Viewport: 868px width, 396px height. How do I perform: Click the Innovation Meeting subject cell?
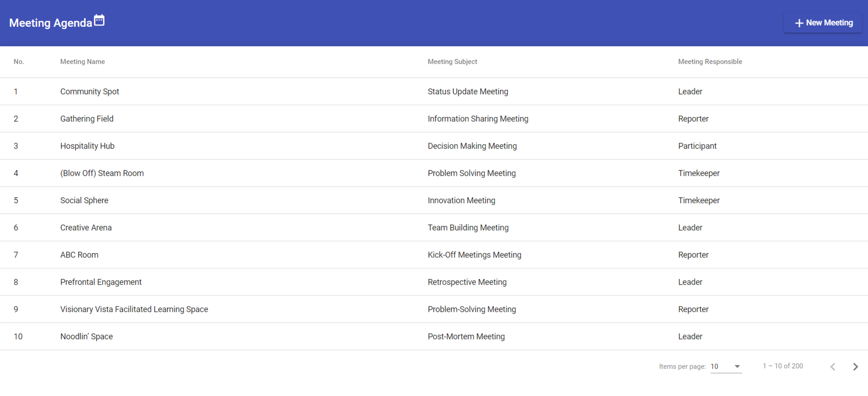point(461,200)
